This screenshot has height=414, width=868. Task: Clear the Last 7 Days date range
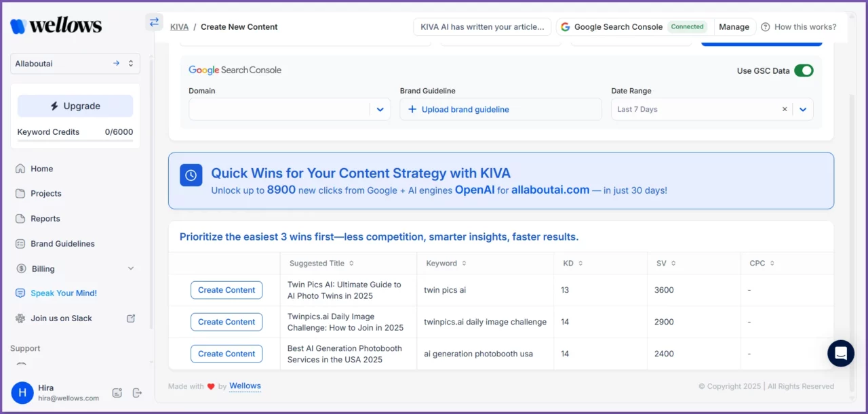pos(785,109)
